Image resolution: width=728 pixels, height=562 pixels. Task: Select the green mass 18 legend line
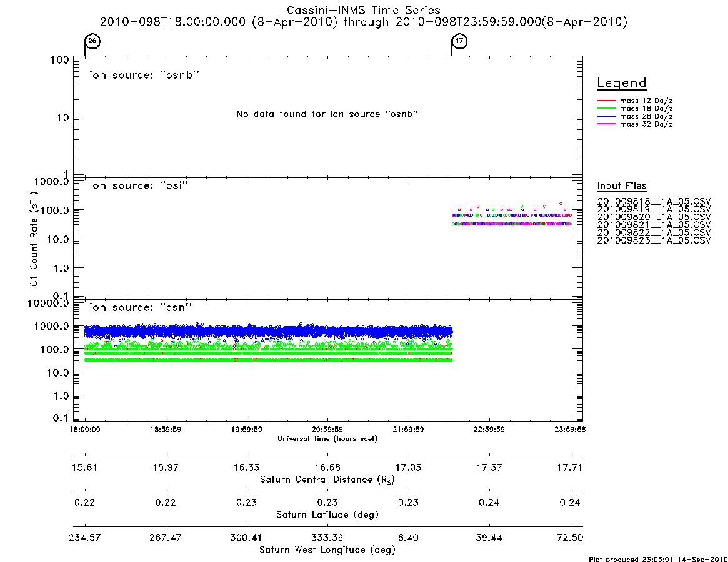[606, 109]
